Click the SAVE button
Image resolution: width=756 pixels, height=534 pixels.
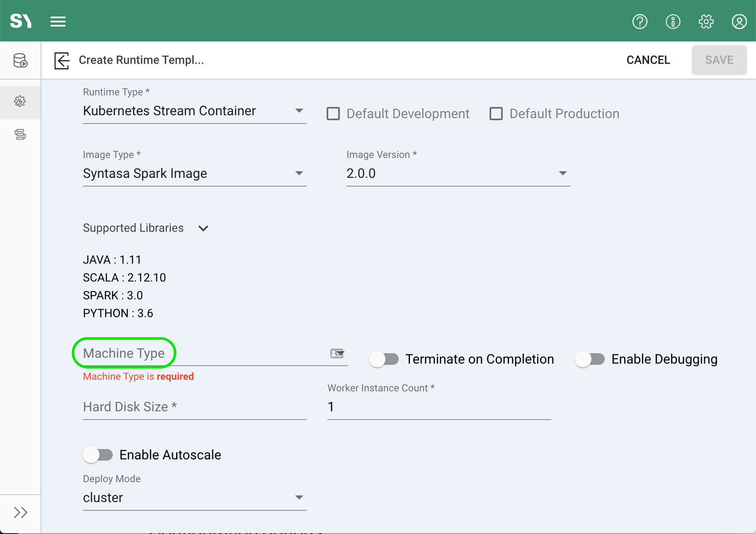point(719,60)
